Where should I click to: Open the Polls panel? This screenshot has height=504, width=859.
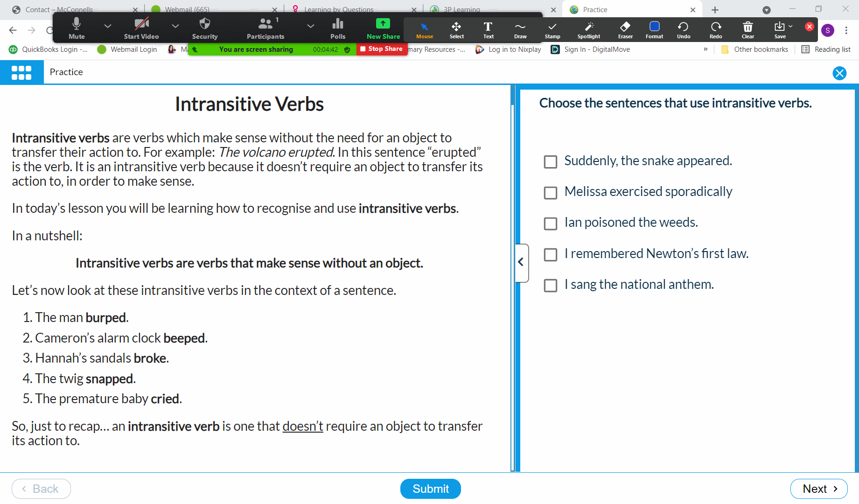pos(338,28)
